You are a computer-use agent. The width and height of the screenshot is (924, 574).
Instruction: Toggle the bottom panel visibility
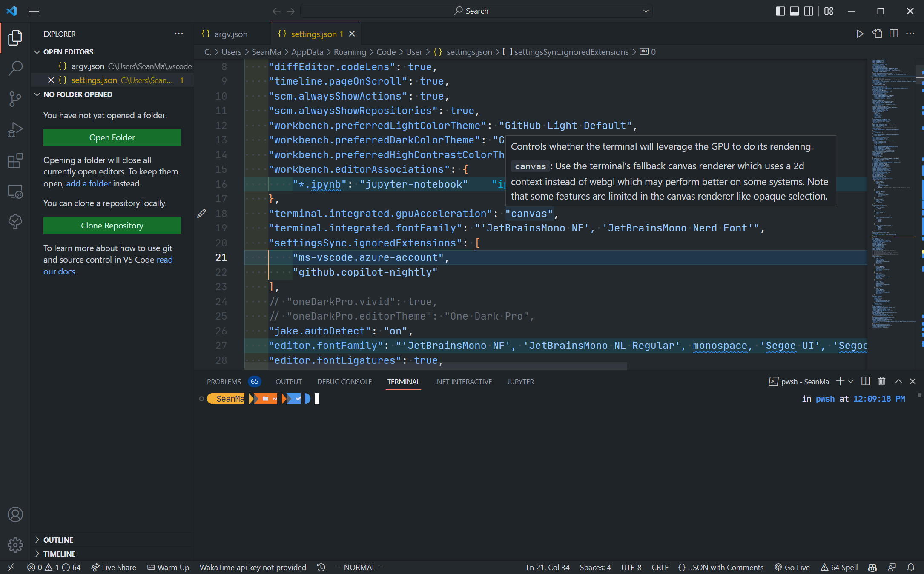794,11
